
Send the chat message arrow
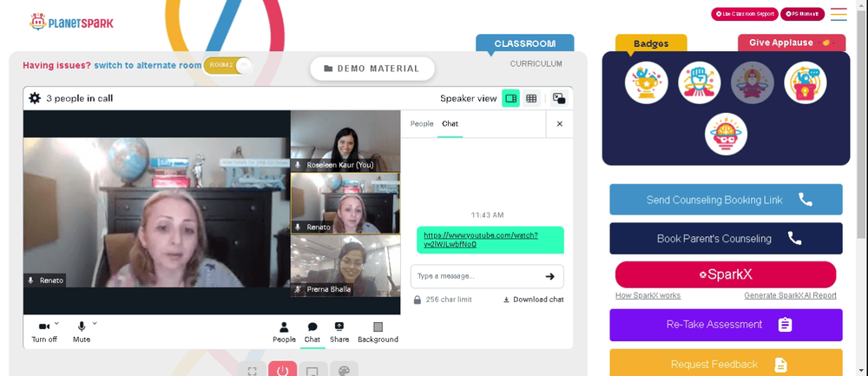549,276
